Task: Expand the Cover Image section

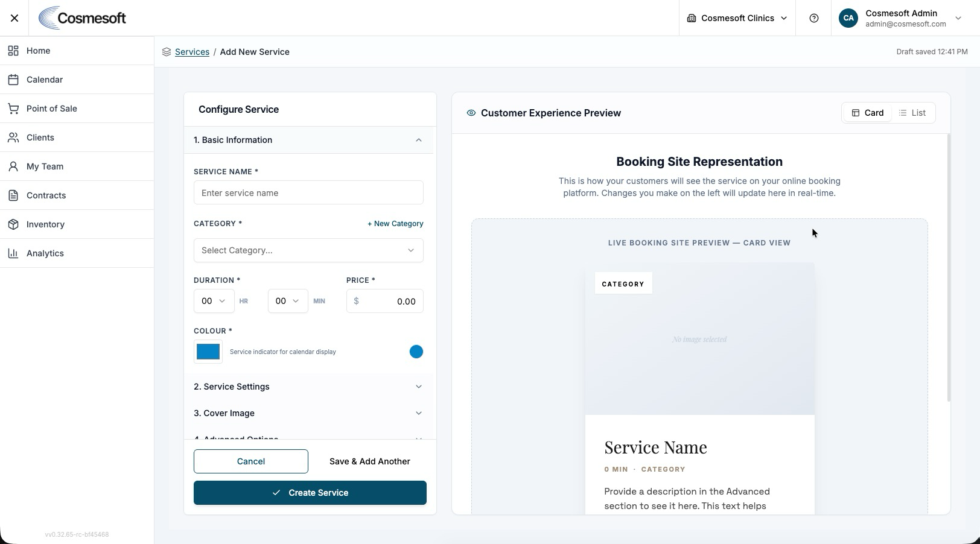Action: [308, 413]
